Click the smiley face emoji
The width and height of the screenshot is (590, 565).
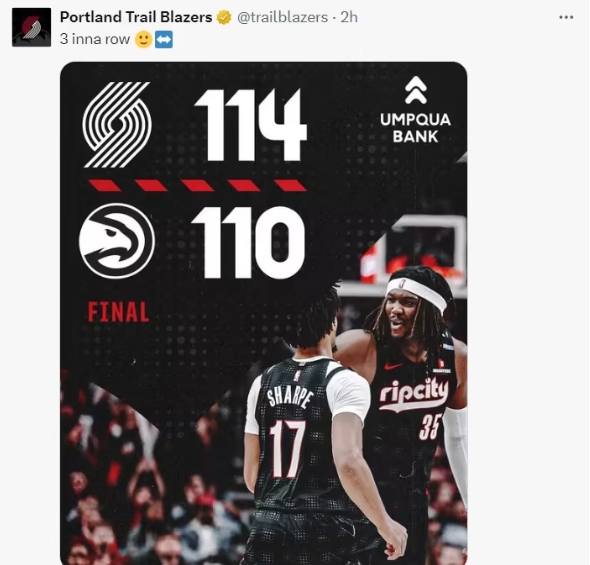pyautogui.click(x=143, y=39)
